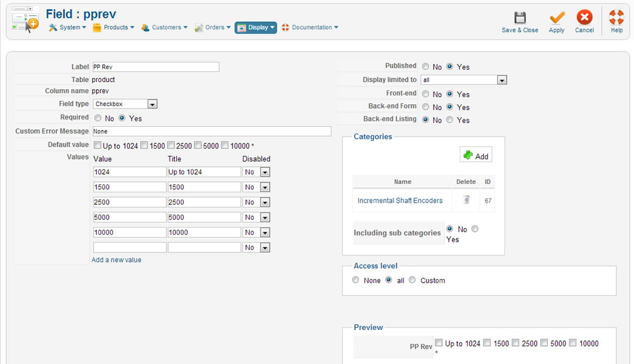634x364 pixels.
Task: Click the green Add category button
Action: 475,155
